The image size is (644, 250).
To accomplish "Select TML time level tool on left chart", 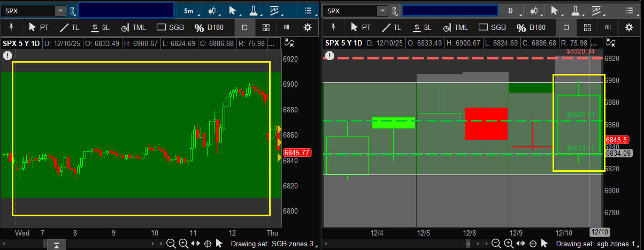I will click(x=134, y=27).
